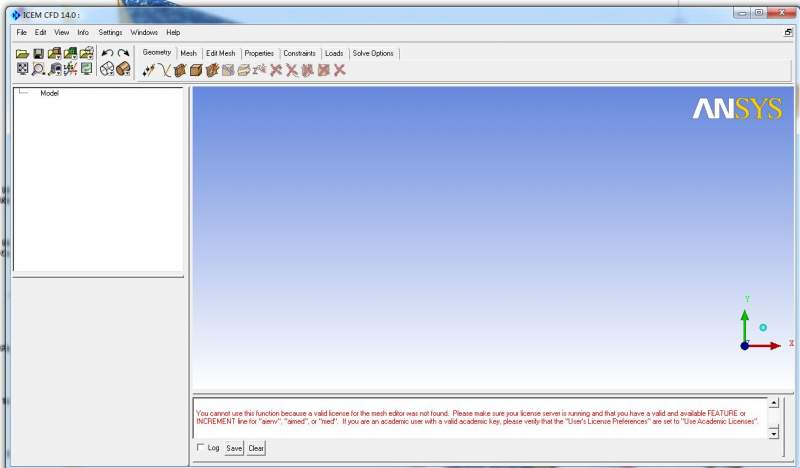Enable the Log checkbox
This screenshot has width=800, height=468.
tap(200, 447)
